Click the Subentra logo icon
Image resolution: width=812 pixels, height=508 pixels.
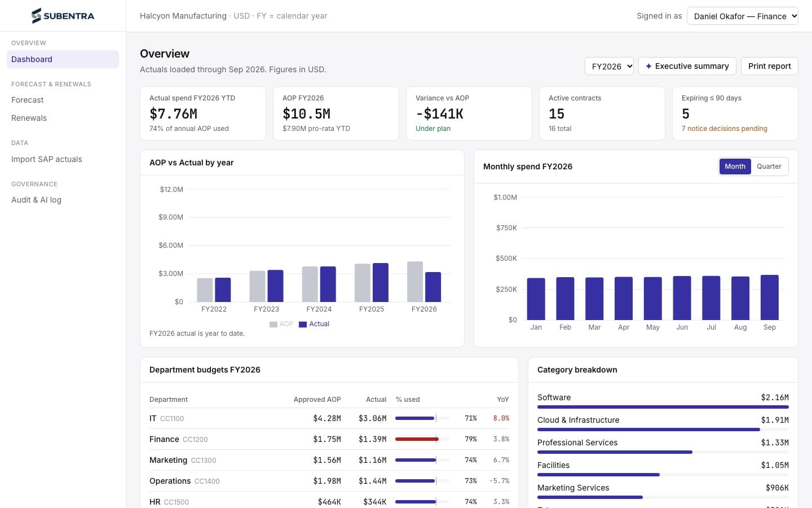coord(36,16)
